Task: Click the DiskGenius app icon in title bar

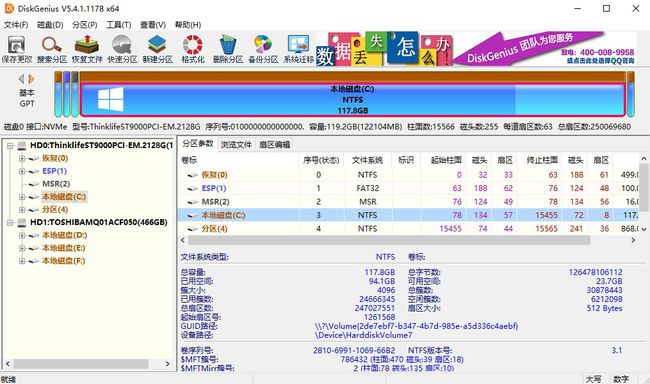Action: [9, 8]
